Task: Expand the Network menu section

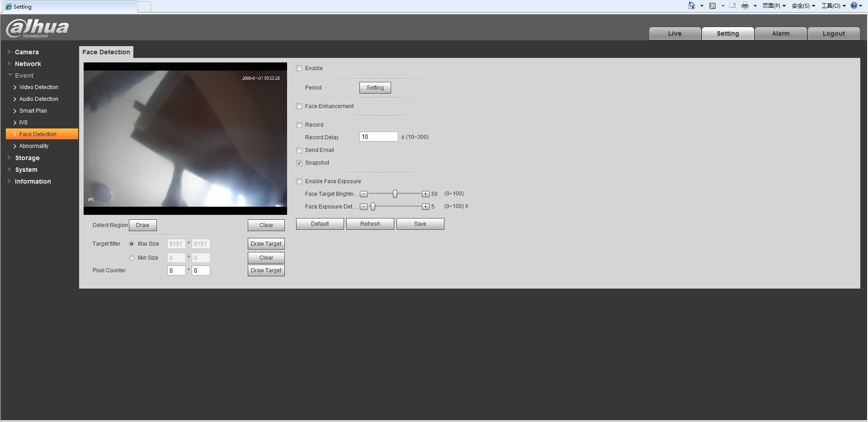Action: click(x=28, y=64)
